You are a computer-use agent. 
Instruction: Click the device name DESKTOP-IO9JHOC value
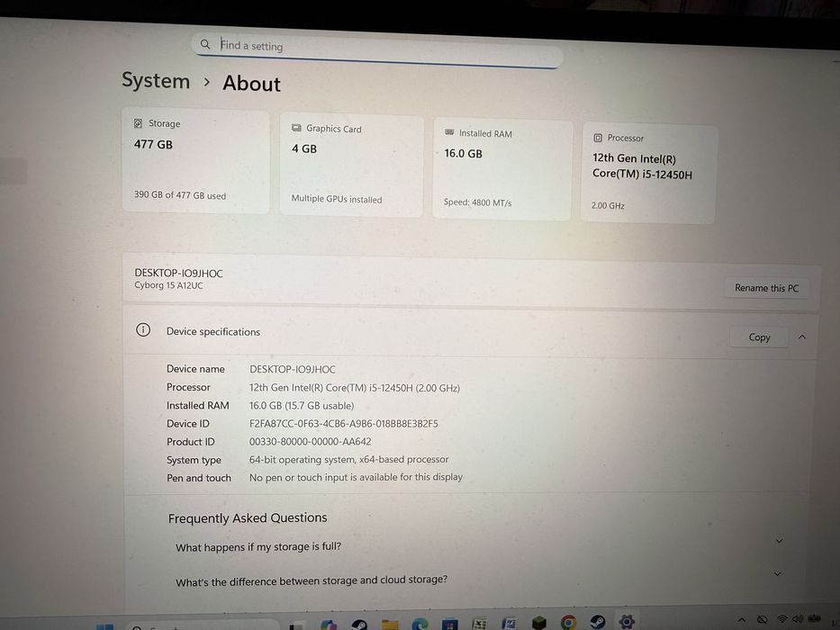click(x=293, y=369)
